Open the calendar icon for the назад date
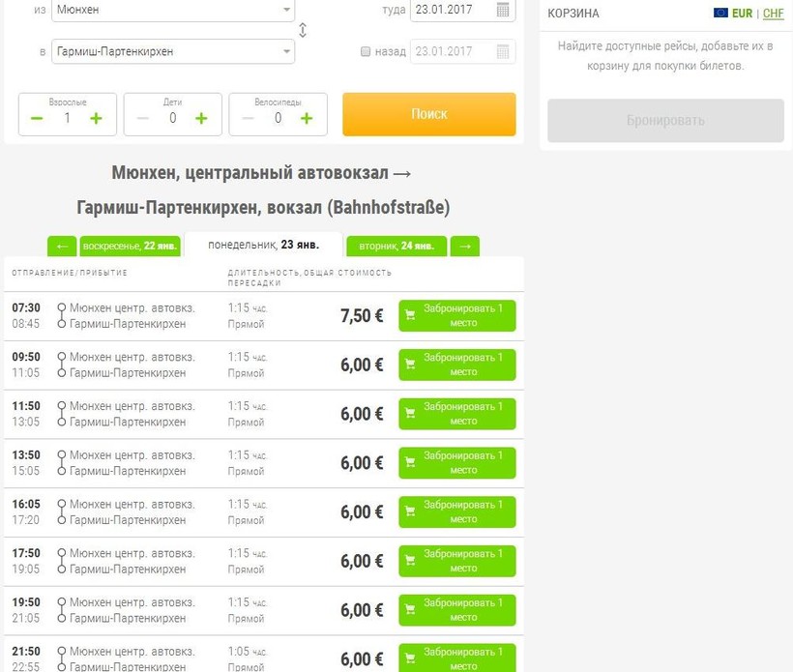The width and height of the screenshot is (793, 672). tap(503, 51)
